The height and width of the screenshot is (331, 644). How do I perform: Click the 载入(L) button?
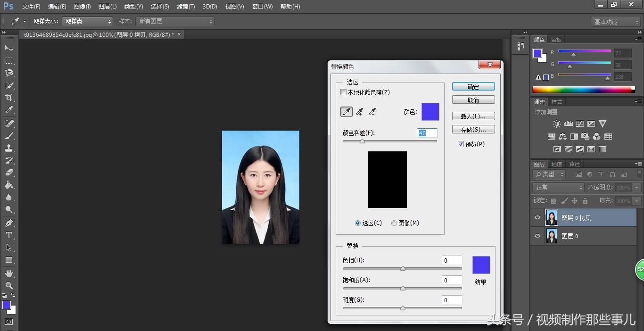tap(473, 116)
